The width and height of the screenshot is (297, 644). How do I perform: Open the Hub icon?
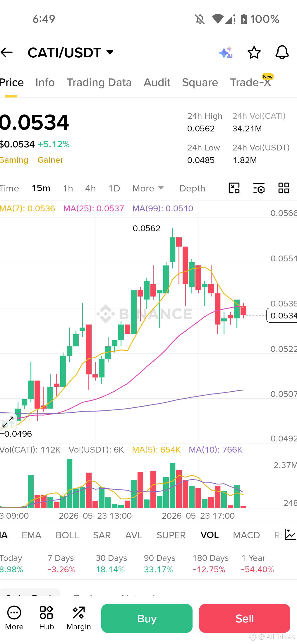pyautogui.click(x=47, y=618)
